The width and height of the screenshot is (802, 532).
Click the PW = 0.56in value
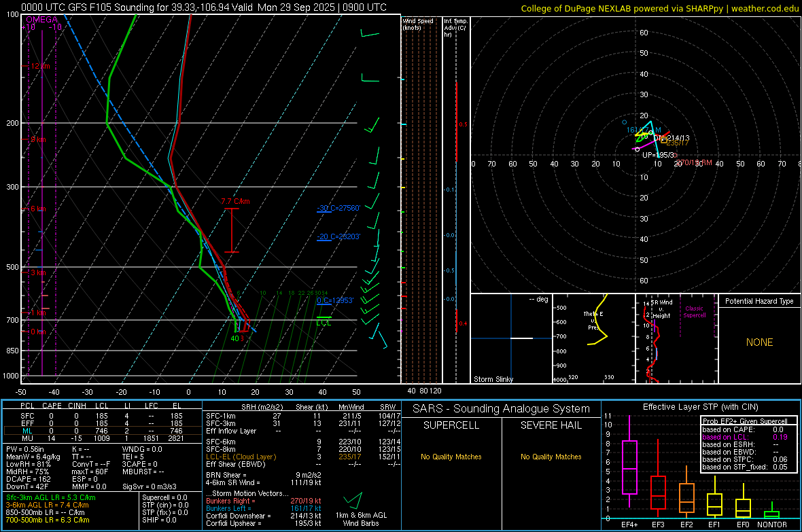coord(26,449)
